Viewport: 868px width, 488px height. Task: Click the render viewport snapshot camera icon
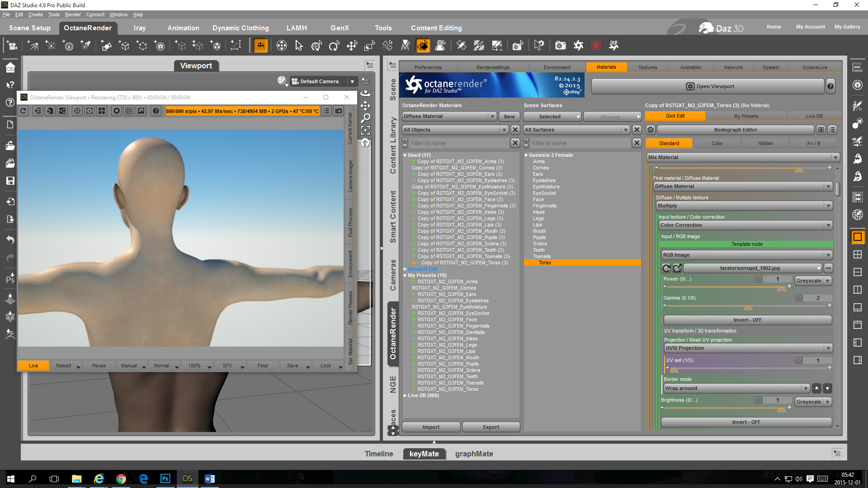point(339,111)
